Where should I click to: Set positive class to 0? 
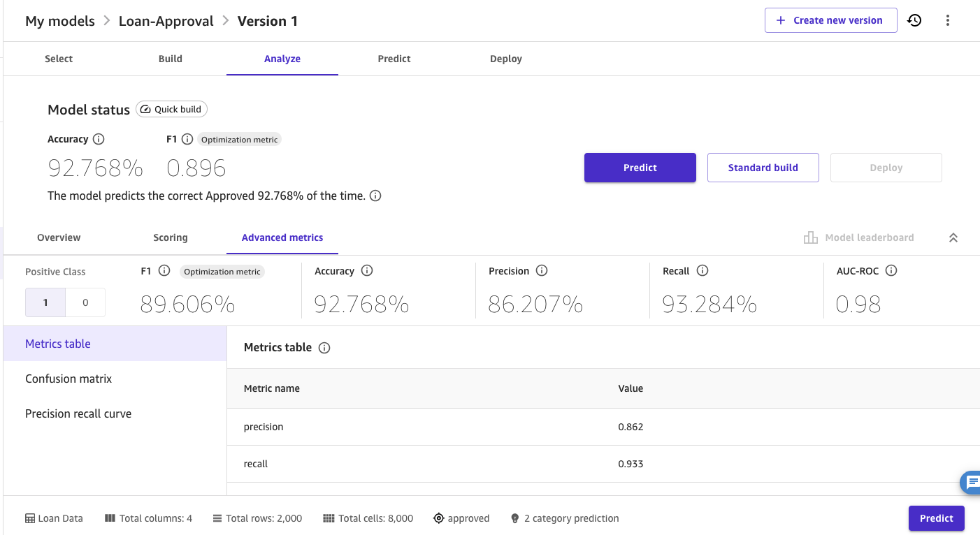(85, 302)
